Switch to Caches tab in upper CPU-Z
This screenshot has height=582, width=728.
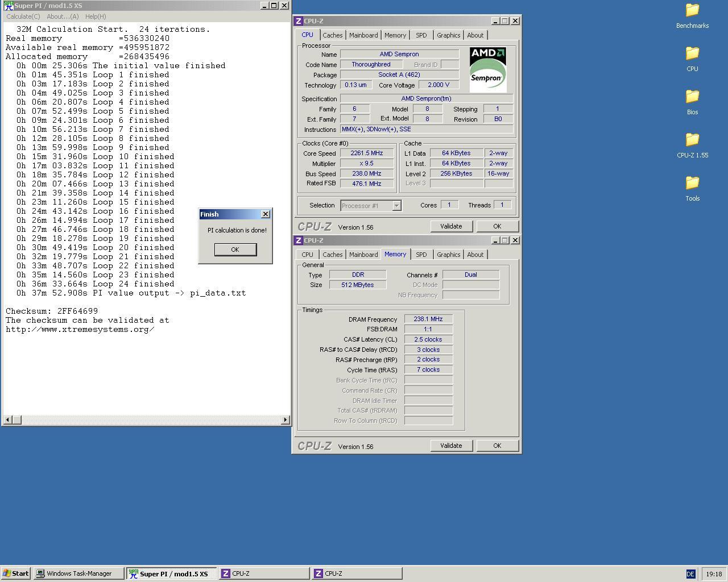333,35
